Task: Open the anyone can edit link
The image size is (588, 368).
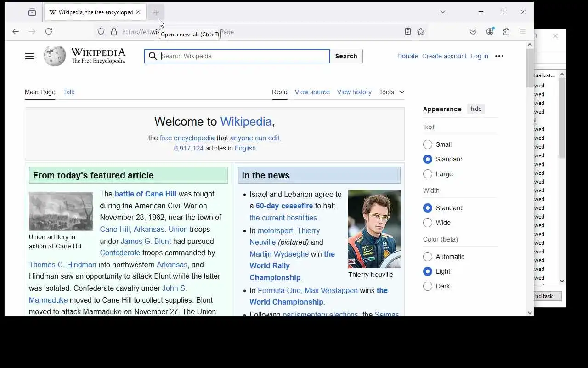Action: (254, 138)
